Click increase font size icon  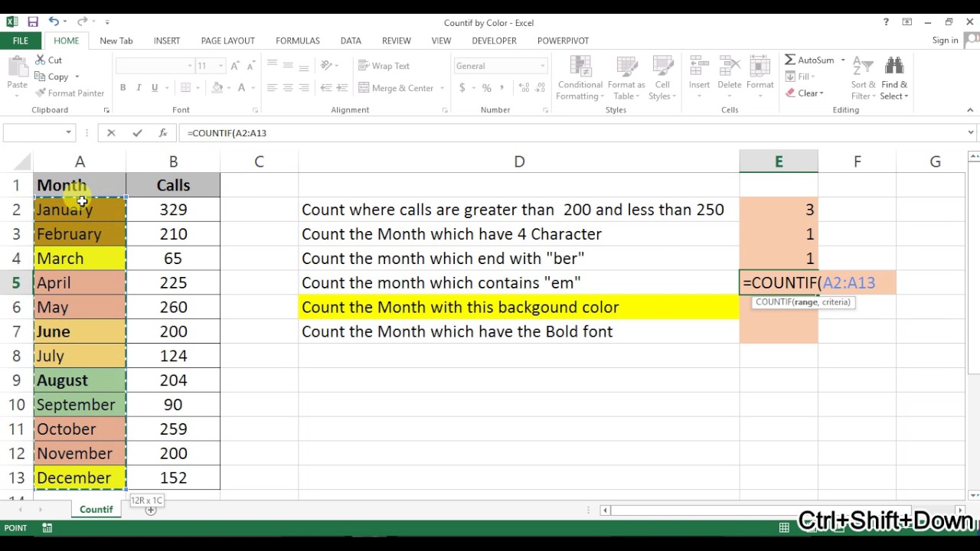235,66
